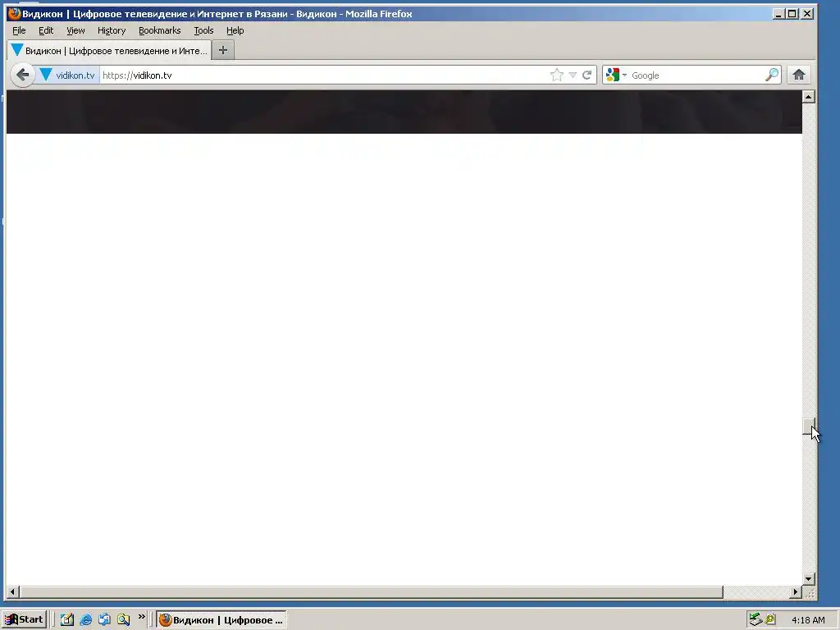Open the Firefox home page button
Screen dimensions: 840x630
click(799, 75)
